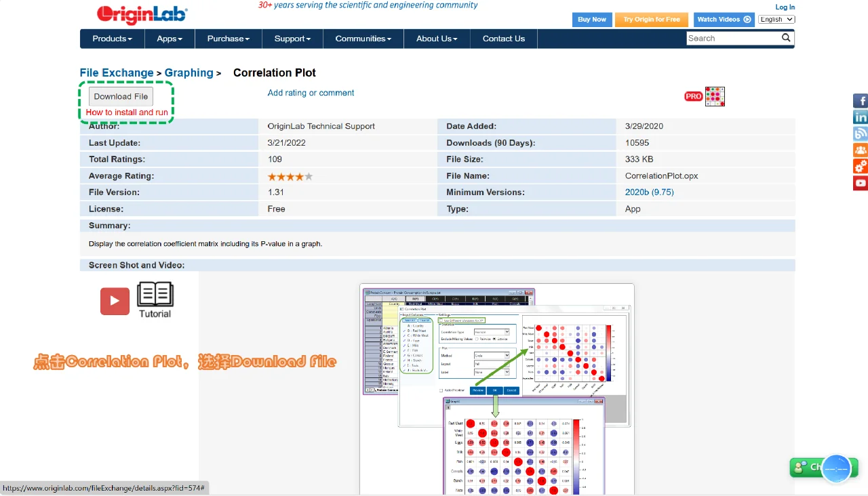Viewport: 868px width, 496px height.
Task: Click the Last Update value 3/21/2022
Action: pyautogui.click(x=286, y=143)
